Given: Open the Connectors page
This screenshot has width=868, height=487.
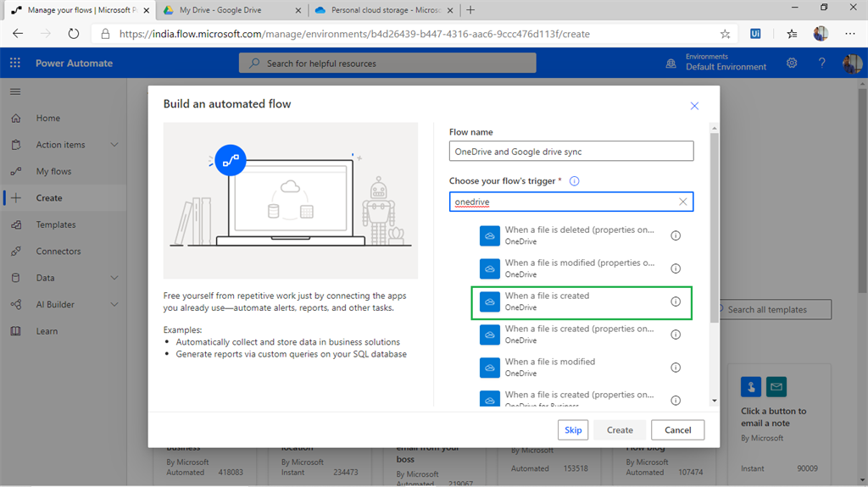Looking at the screenshot, I should click(58, 251).
